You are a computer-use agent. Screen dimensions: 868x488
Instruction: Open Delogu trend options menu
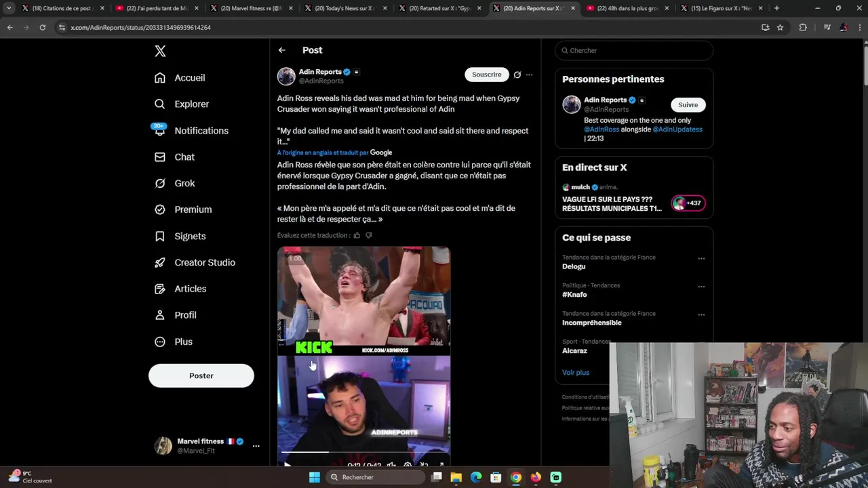pos(701,258)
